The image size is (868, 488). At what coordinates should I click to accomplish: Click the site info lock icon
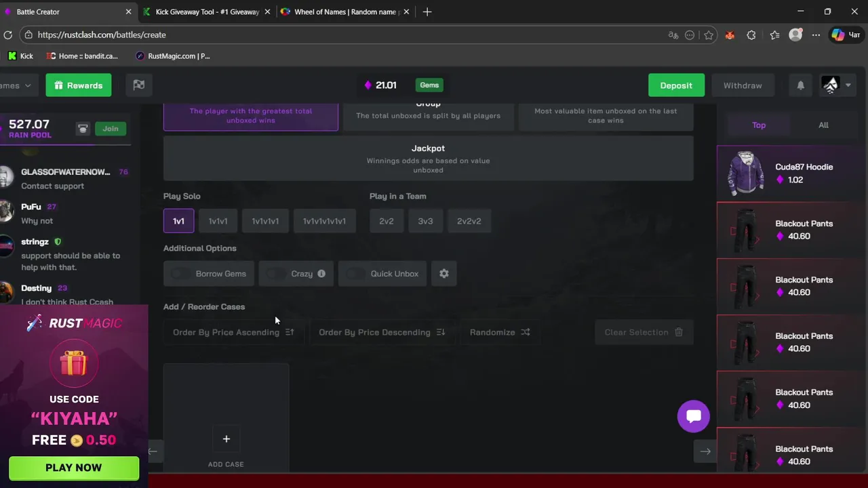pos(28,35)
